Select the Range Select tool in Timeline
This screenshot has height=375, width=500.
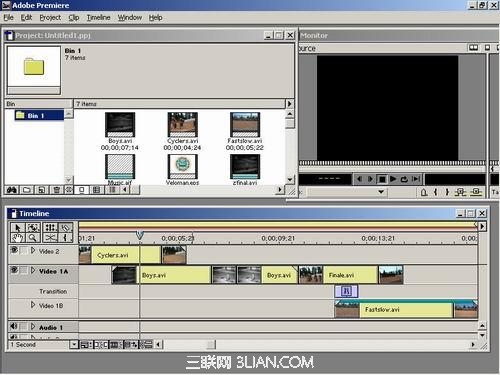[33, 228]
